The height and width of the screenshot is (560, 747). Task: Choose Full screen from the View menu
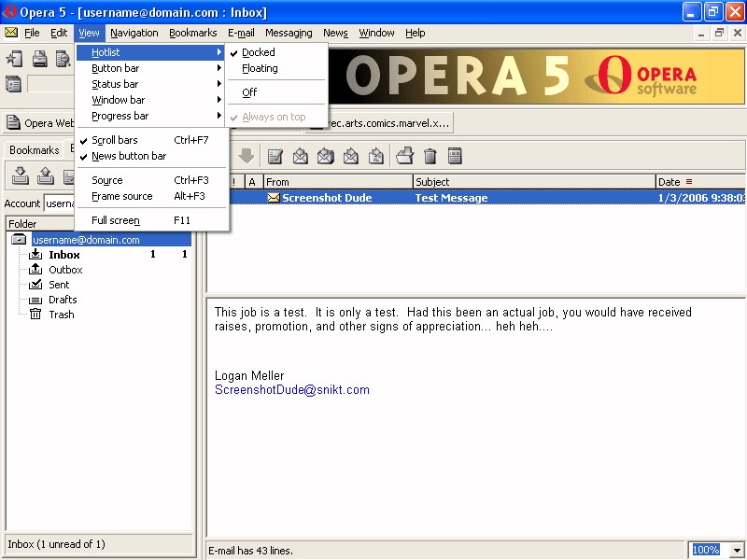tap(151, 220)
